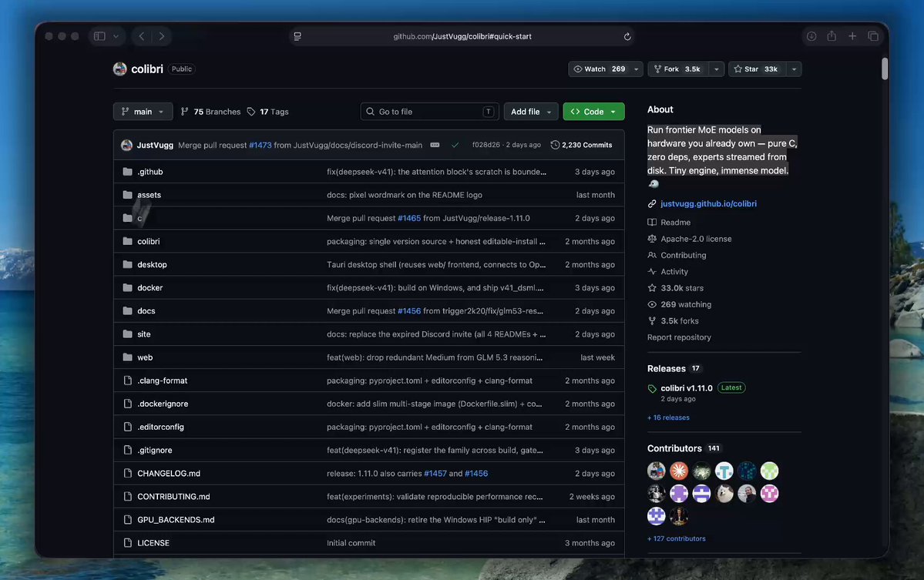
Task: Click folder icon of docker directory
Action: [127, 288]
